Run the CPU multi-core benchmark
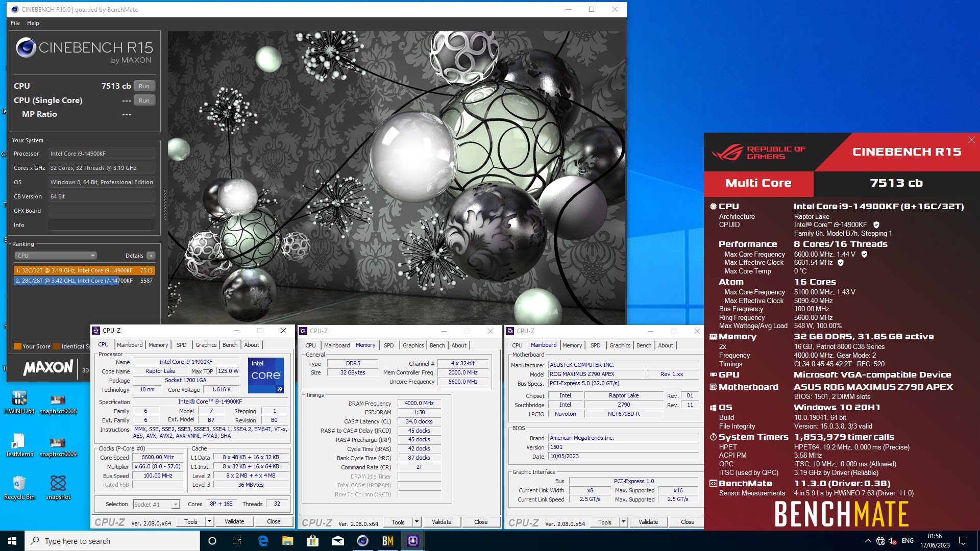This screenshot has height=551, width=980. tap(144, 86)
